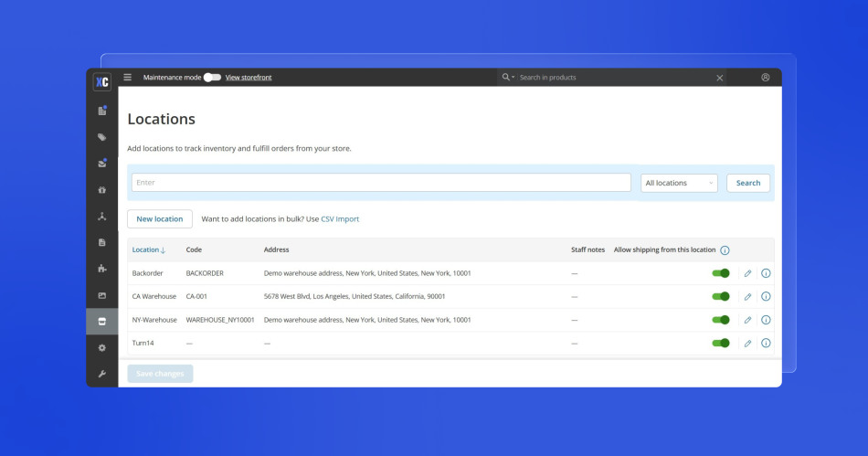Click the New location button

click(160, 219)
